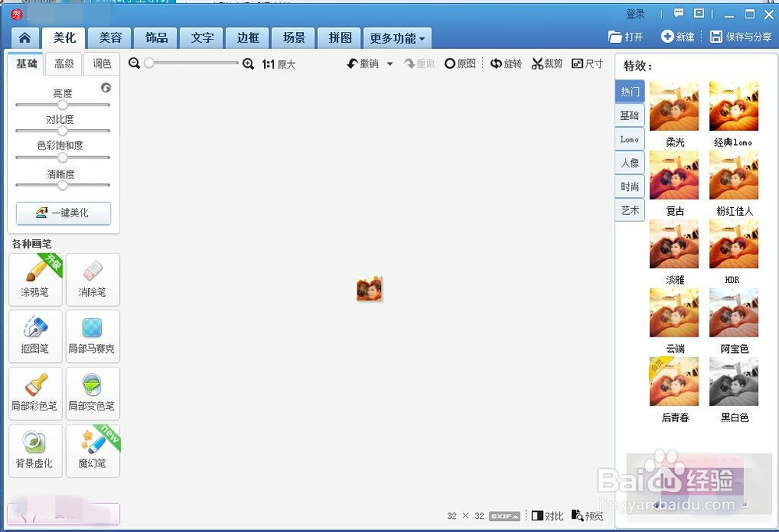Click the 一键美化 one-click beautify button
Screen dimensions: 779x532
pyautogui.click(x=63, y=213)
